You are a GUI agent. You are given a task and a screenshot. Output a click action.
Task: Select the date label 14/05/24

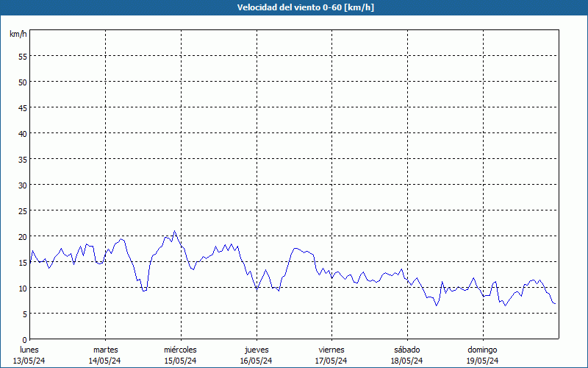pyautogui.click(x=104, y=361)
